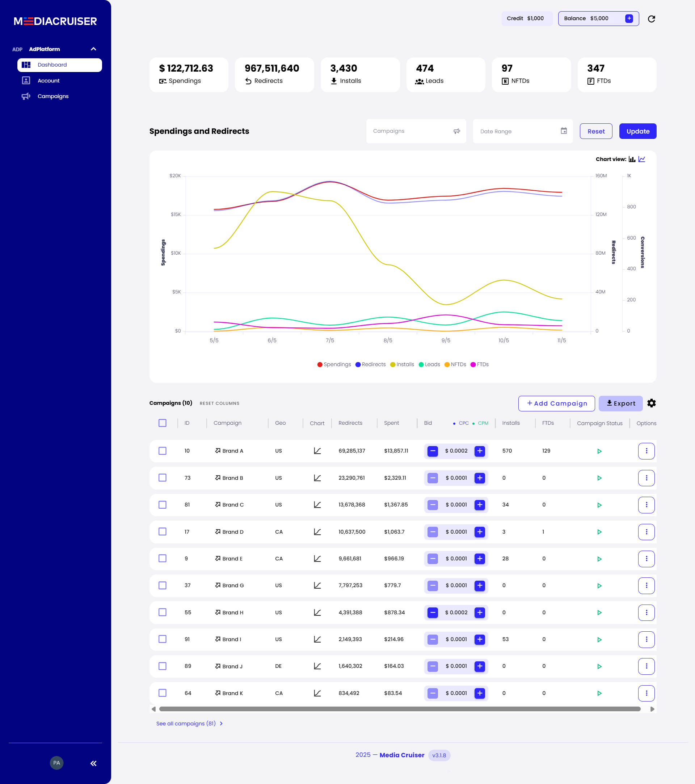Toggle the Installs series in chart legend

pyautogui.click(x=402, y=364)
